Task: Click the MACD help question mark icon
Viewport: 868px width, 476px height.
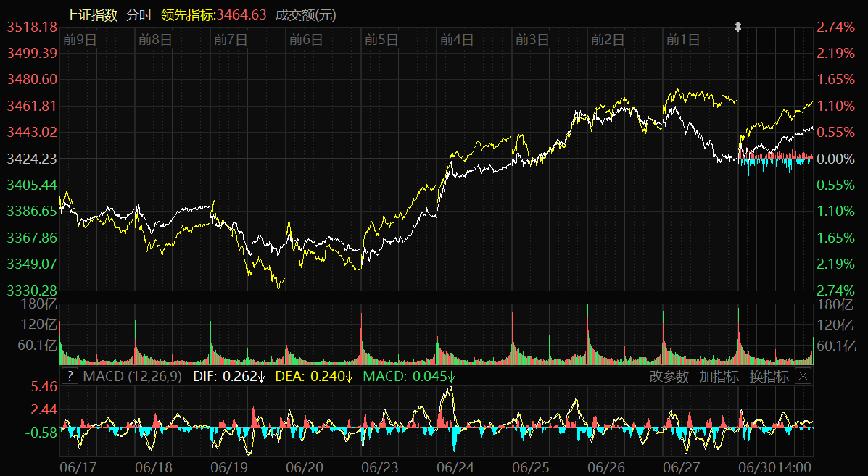Action: [x=69, y=376]
